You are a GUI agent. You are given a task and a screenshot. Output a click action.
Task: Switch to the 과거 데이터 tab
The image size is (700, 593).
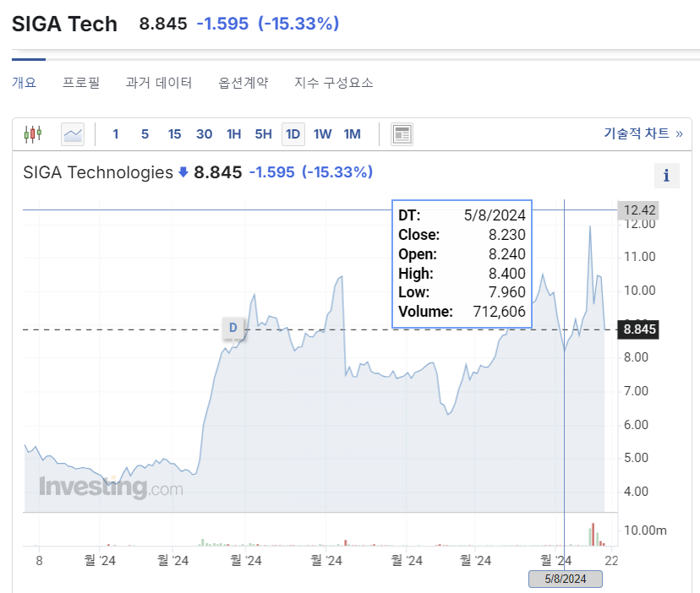click(159, 83)
